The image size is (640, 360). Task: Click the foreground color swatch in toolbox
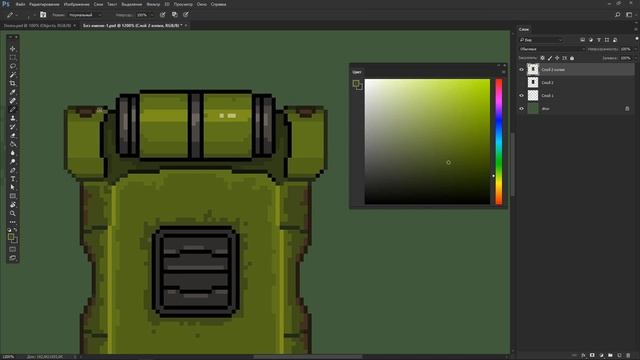[11, 237]
